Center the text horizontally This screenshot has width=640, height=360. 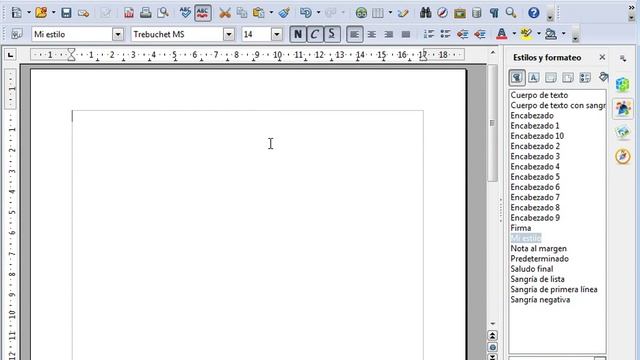tap(372, 35)
